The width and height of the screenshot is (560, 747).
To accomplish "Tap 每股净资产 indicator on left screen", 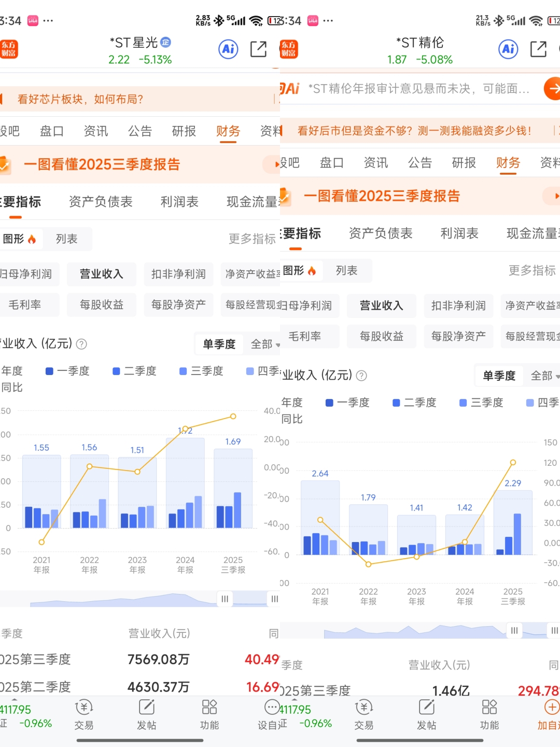I will pos(178,305).
